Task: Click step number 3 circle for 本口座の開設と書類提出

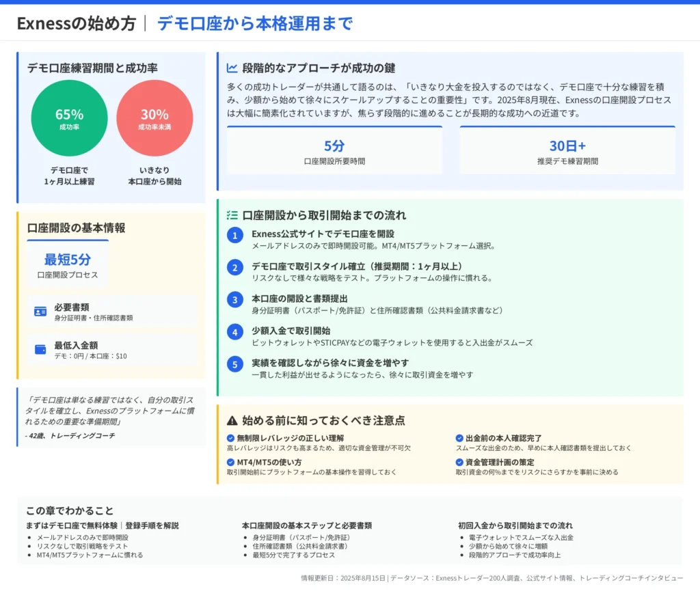Action: [235, 300]
